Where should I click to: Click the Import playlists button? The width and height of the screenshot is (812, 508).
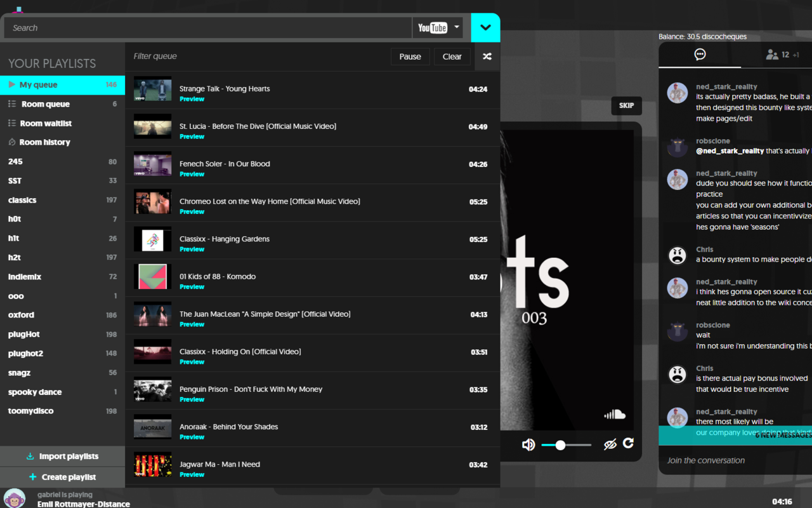coord(62,457)
